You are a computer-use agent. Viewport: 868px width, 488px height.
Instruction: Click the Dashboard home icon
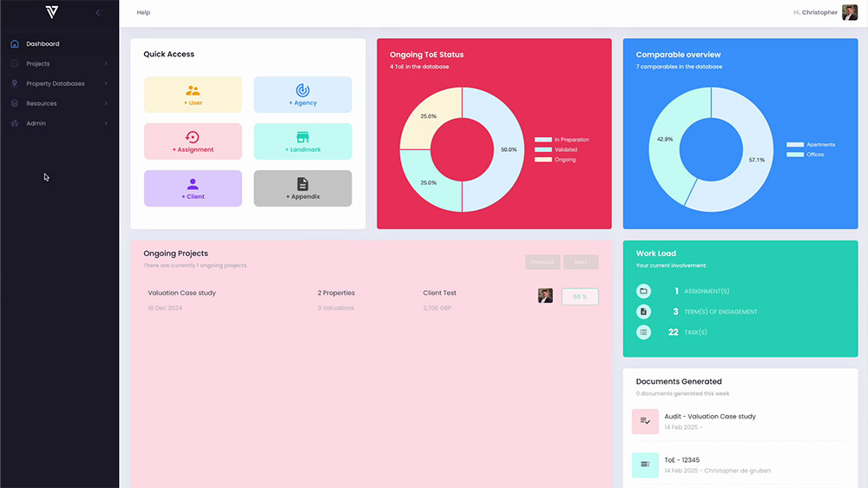pyautogui.click(x=15, y=43)
